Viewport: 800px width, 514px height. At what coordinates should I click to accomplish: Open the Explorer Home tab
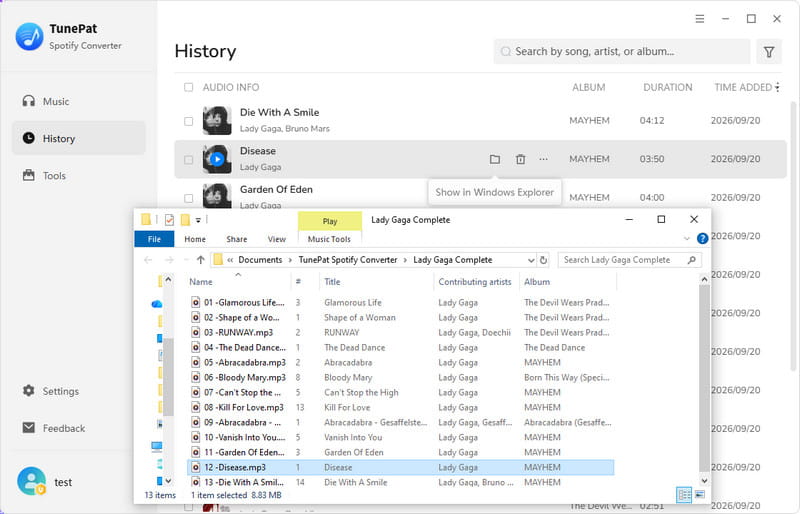click(195, 239)
